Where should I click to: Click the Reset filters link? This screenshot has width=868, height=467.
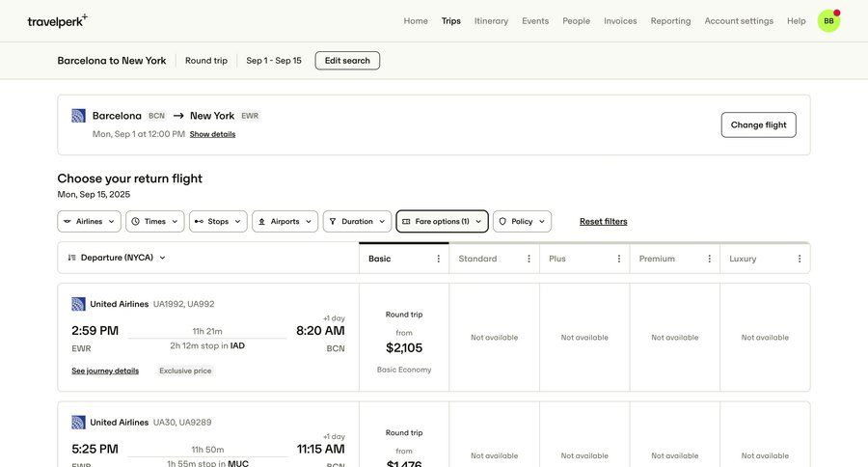tap(603, 222)
